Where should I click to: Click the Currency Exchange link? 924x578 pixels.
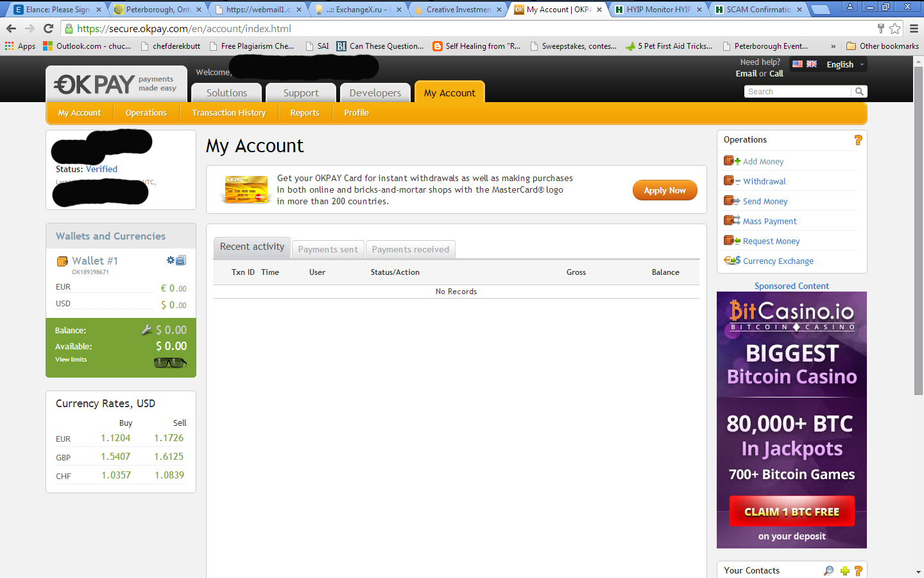778,261
